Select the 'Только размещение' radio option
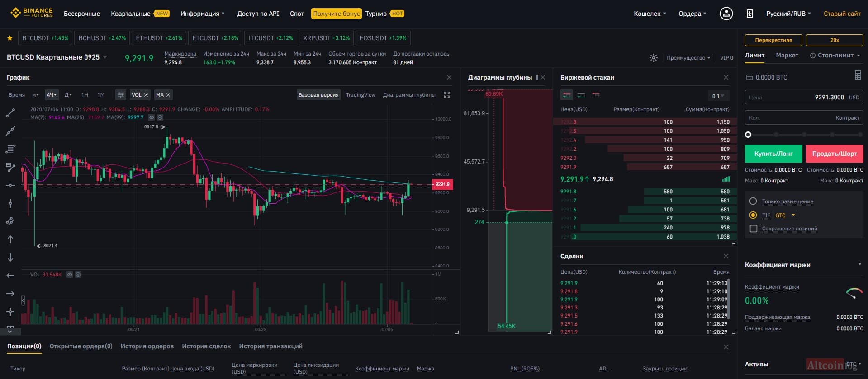Viewport: 868px width, 379px height. click(753, 201)
